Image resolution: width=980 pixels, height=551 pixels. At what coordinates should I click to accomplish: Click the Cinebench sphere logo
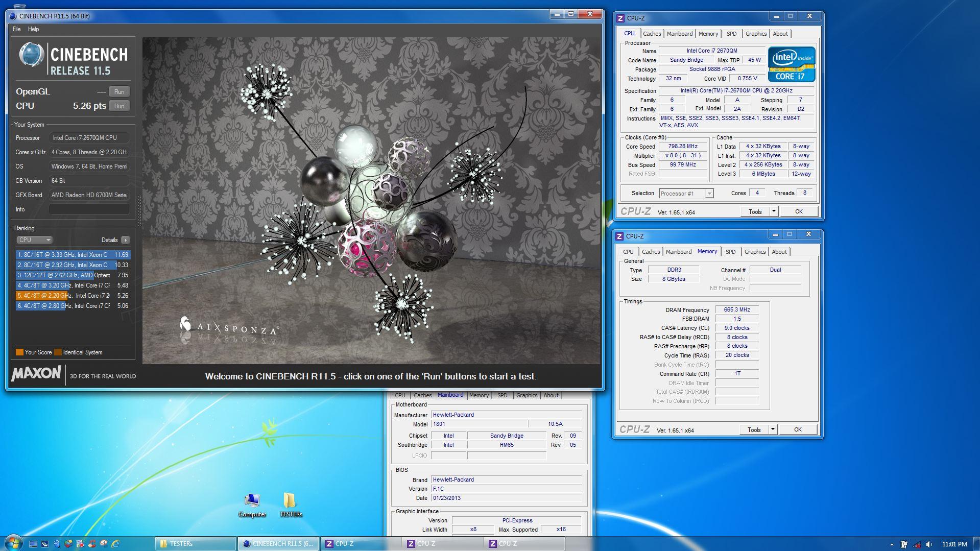pyautogui.click(x=31, y=55)
